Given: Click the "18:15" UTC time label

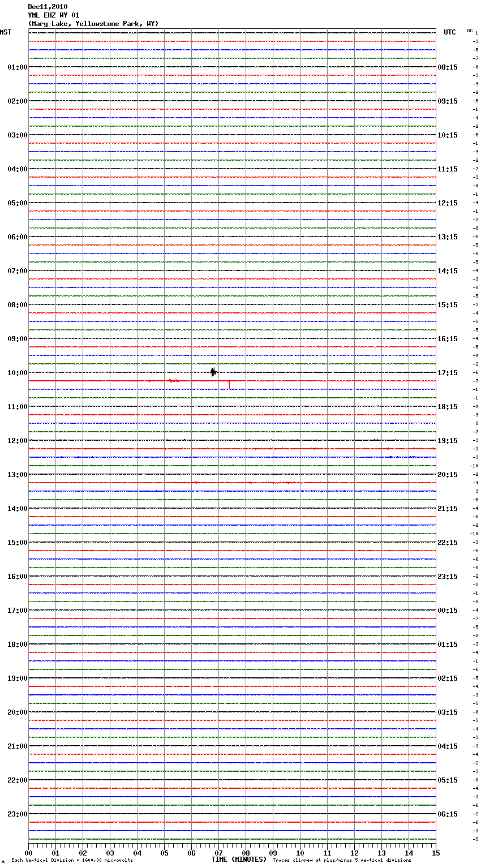Looking at the screenshot, I should click(x=448, y=407).
